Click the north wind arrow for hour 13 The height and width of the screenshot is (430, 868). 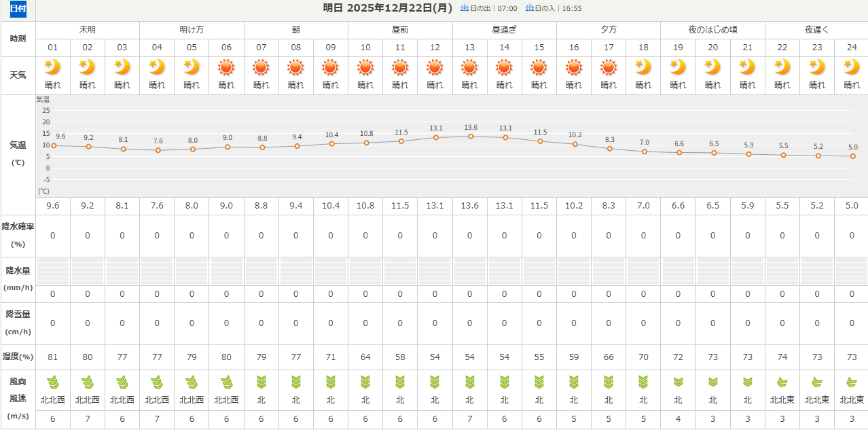pyautogui.click(x=469, y=382)
